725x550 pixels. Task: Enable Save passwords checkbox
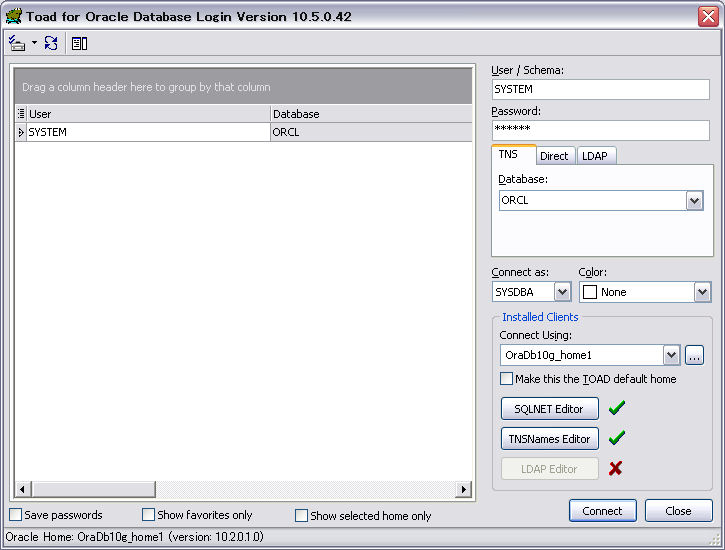click(x=16, y=514)
